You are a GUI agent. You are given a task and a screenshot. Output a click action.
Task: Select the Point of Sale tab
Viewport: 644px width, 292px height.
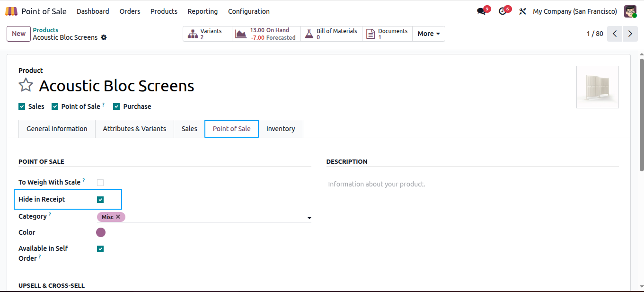(x=231, y=129)
